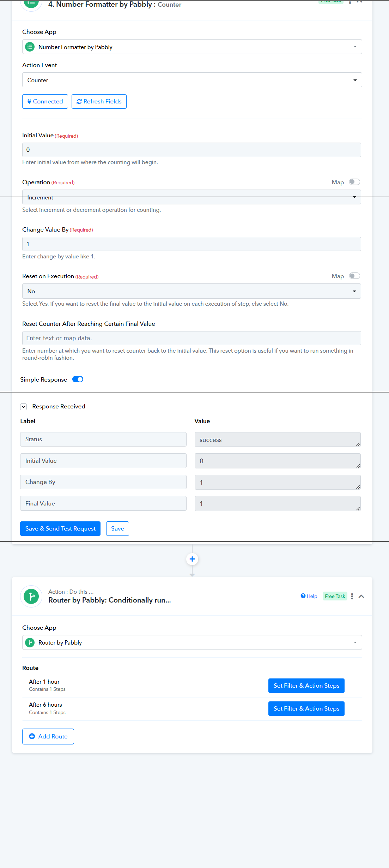Collapse the Router step with chevron
Image resolution: width=389 pixels, height=868 pixels.
[361, 596]
